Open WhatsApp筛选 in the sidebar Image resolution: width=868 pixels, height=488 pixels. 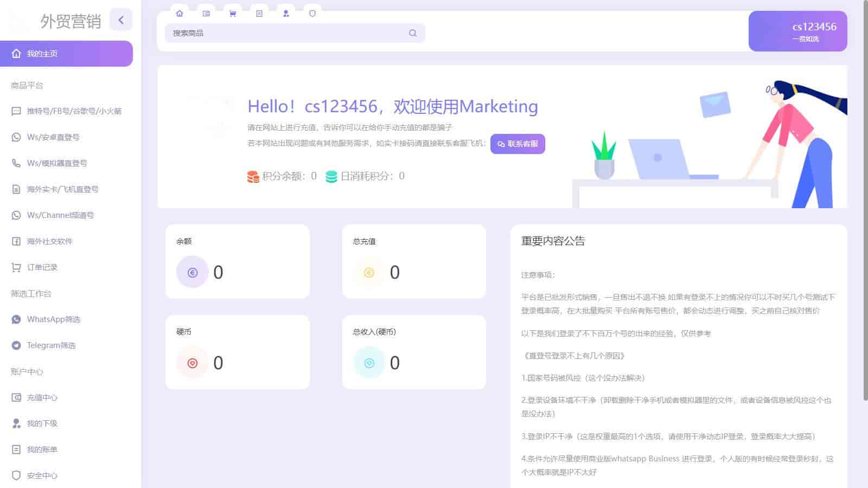pyautogui.click(x=54, y=319)
